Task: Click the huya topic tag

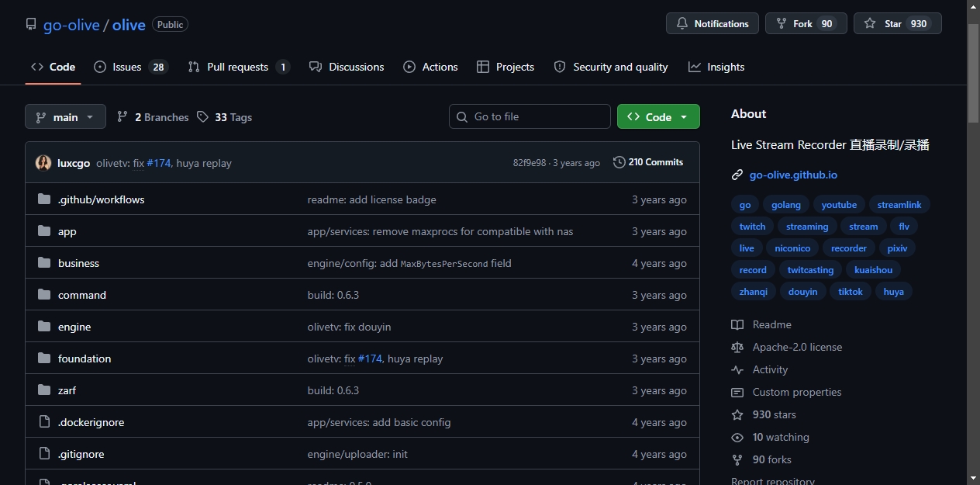Action: point(893,292)
